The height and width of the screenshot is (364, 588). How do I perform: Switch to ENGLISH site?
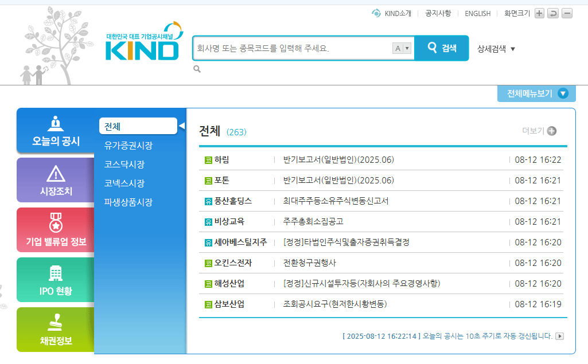pyautogui.click(x=478, y=14)
